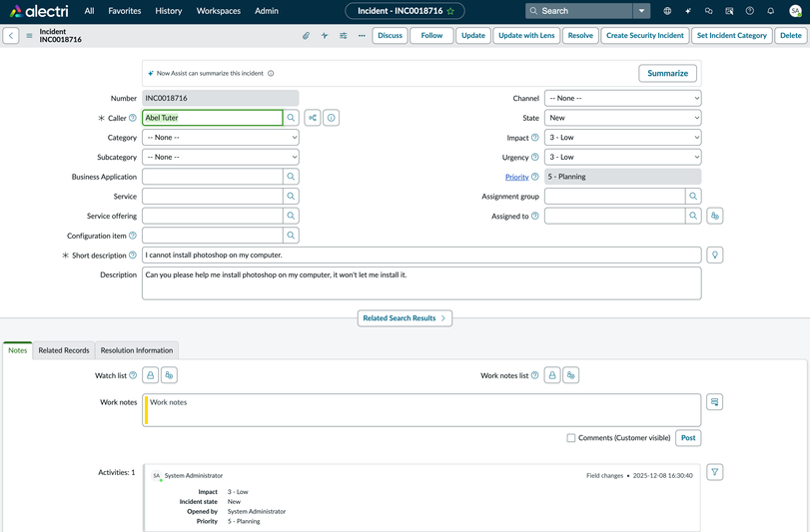Click the attachment paperclip icon in header
Screen dimensions: 810x532
[306, 36]
